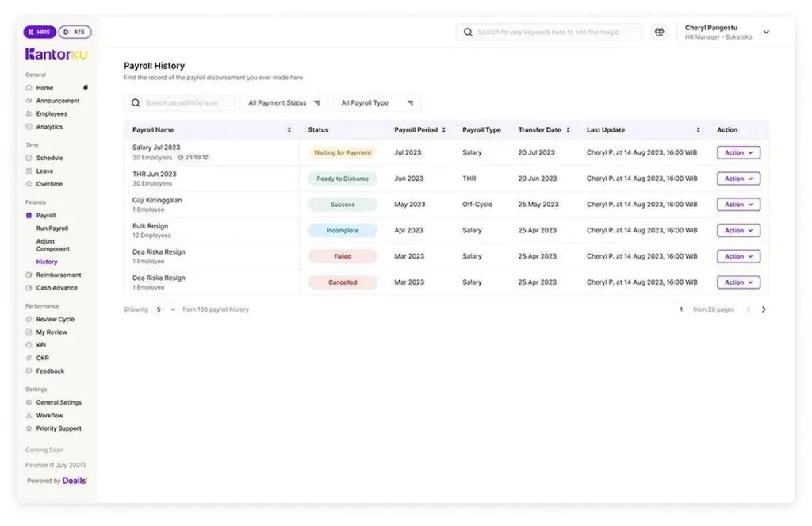
Task: Navigate to Run Payroll from sidebar
Action: [x=53, y=228]
